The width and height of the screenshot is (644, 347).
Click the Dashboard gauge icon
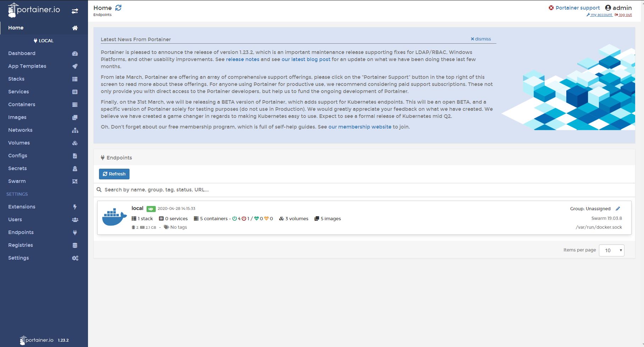pos(75,53)
